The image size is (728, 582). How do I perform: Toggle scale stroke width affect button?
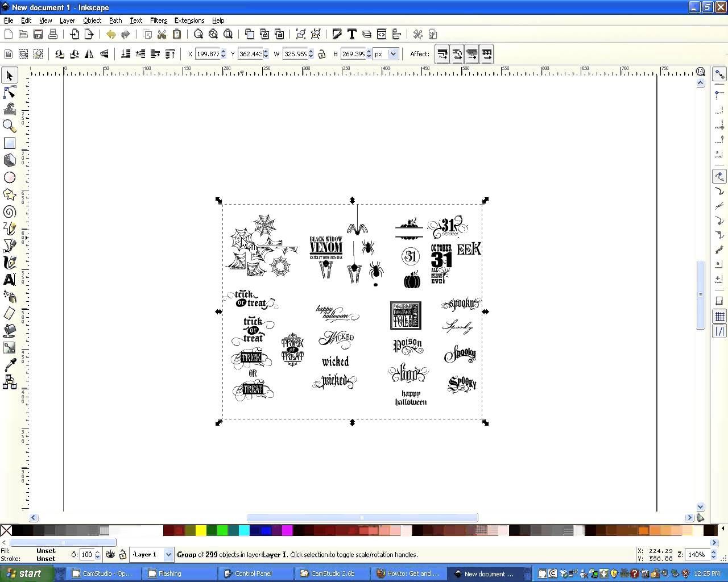(442, 54)
